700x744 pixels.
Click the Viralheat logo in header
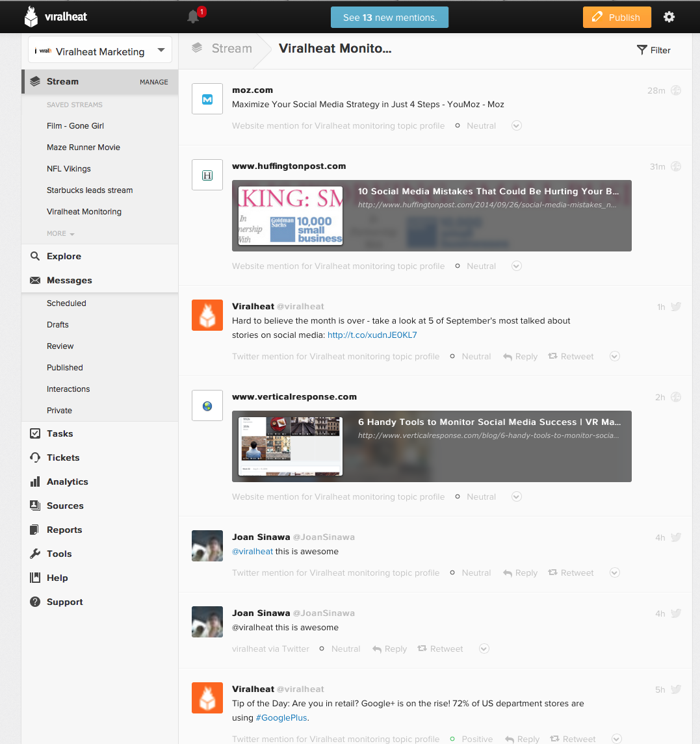56,17
